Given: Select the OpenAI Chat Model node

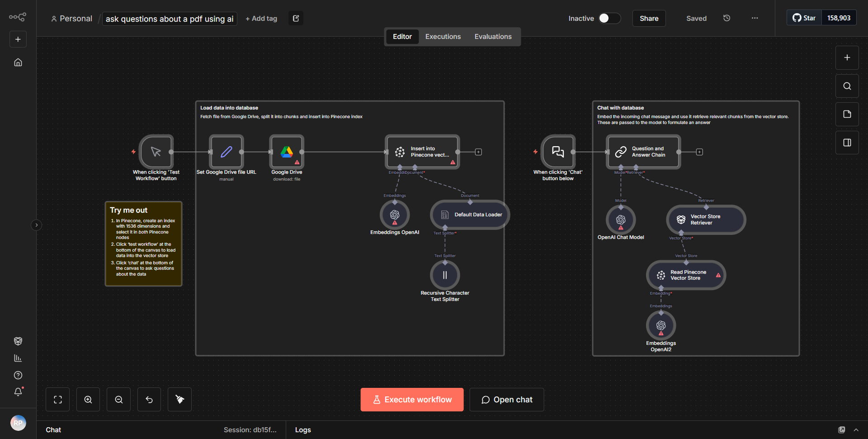Looking at the screenshot, I should click(x=621, y=219).
